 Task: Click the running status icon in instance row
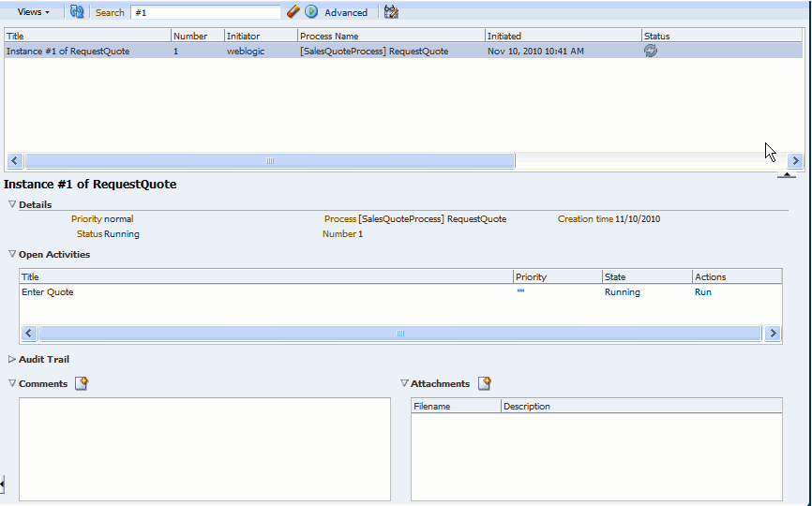tap(651, 51)
